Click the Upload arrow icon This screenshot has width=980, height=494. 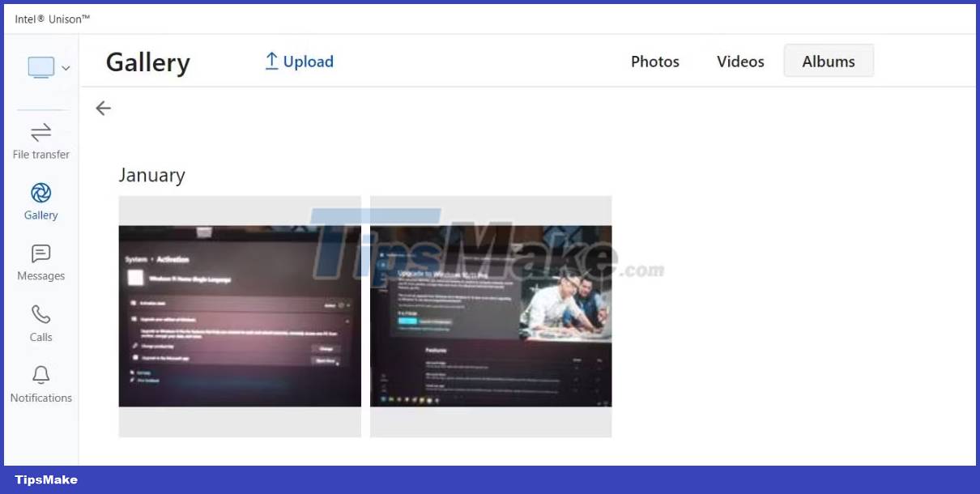pyautogui.click(x=272, y=60)
